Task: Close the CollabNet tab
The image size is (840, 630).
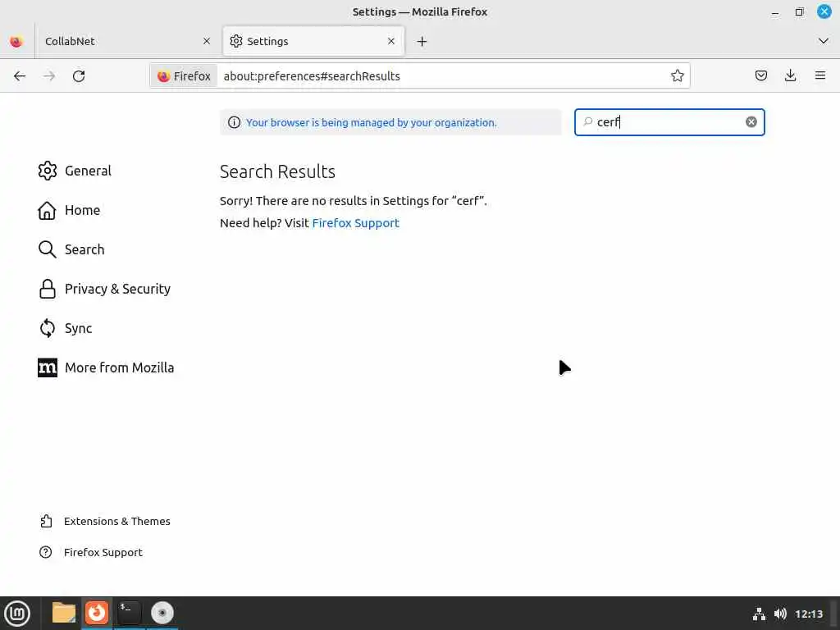Action: click(x=207, y=41)
